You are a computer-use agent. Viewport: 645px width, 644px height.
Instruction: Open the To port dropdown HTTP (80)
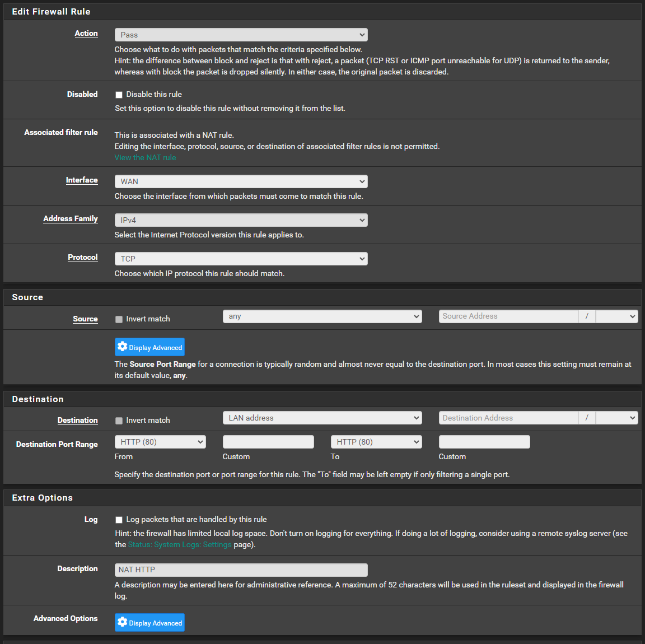coord(376,442)
